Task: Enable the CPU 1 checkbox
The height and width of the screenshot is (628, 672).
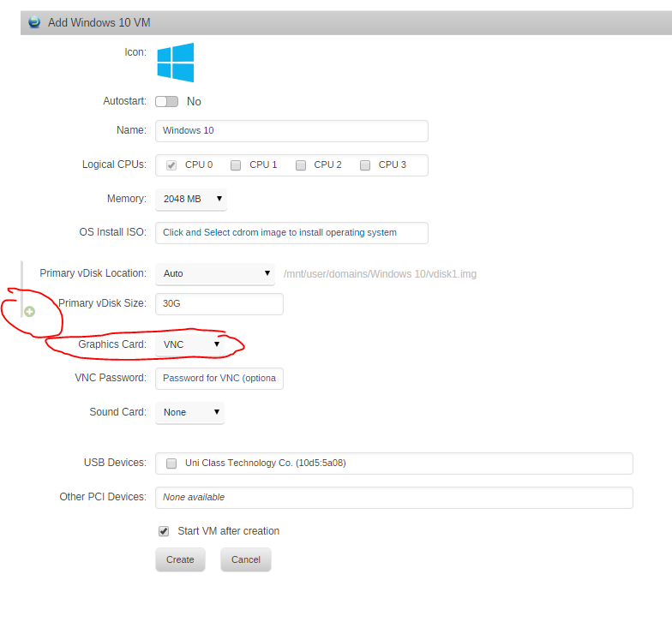Action: pos(236,165)
